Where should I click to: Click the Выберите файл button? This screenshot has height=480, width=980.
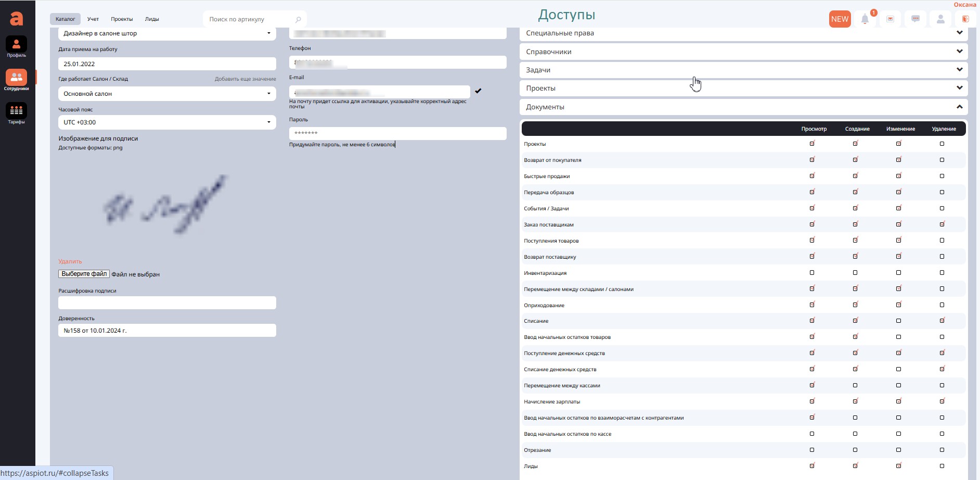(84, 274)
